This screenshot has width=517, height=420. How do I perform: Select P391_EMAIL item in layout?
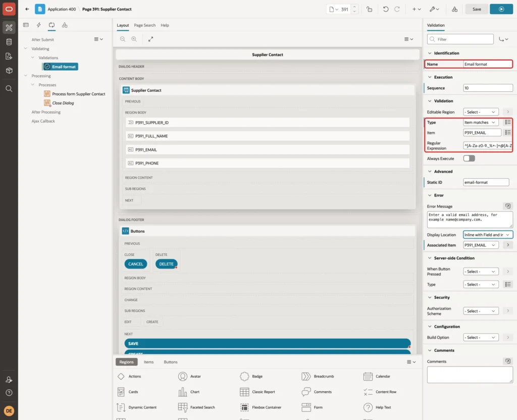point(268,149)
